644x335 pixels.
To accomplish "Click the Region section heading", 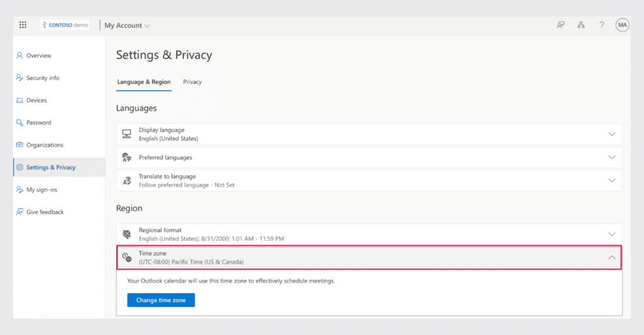I will click(129, 208).
